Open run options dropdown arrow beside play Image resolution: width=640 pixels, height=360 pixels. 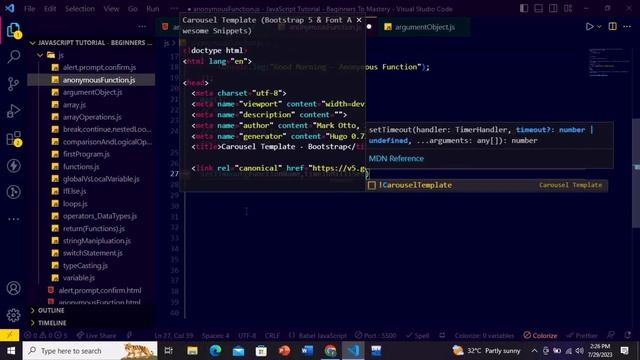tap(599, 27)
